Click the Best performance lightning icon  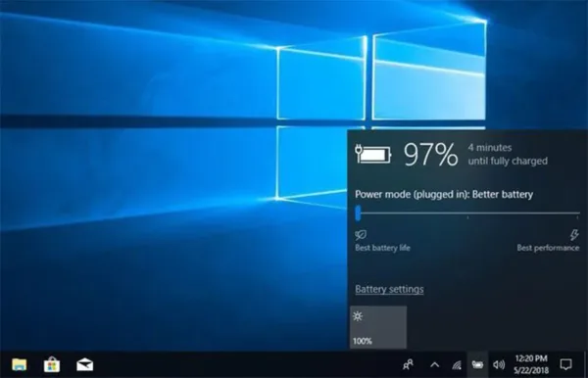[574, 235]
